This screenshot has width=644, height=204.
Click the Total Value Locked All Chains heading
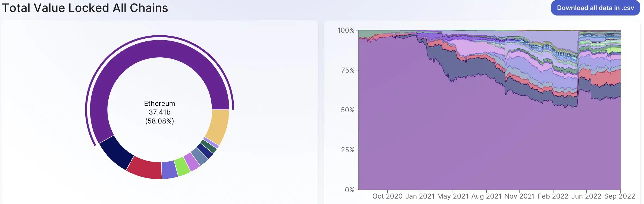85,8
